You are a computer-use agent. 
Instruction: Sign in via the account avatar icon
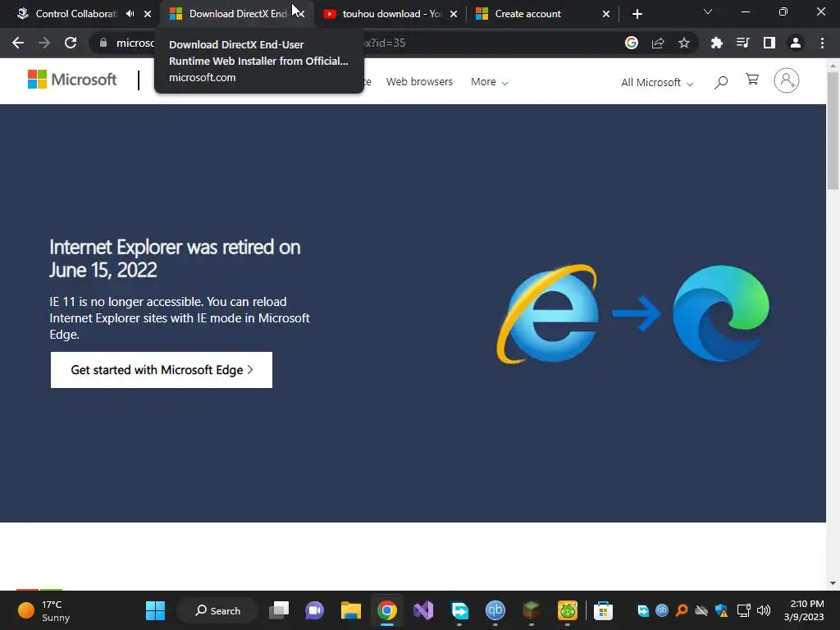(x=787, y=80)
